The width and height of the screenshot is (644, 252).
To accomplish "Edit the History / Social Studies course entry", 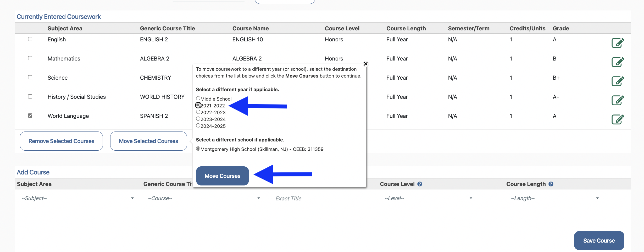I will (x=618, y=100).
